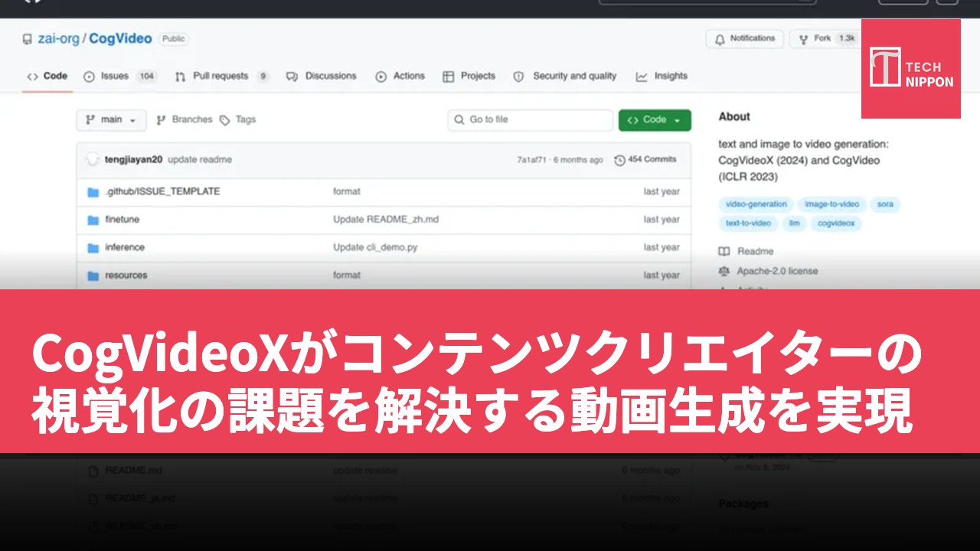The image size is (980, 551).
Task: Click "last year" in the finetune row
Action: [661, 220]
